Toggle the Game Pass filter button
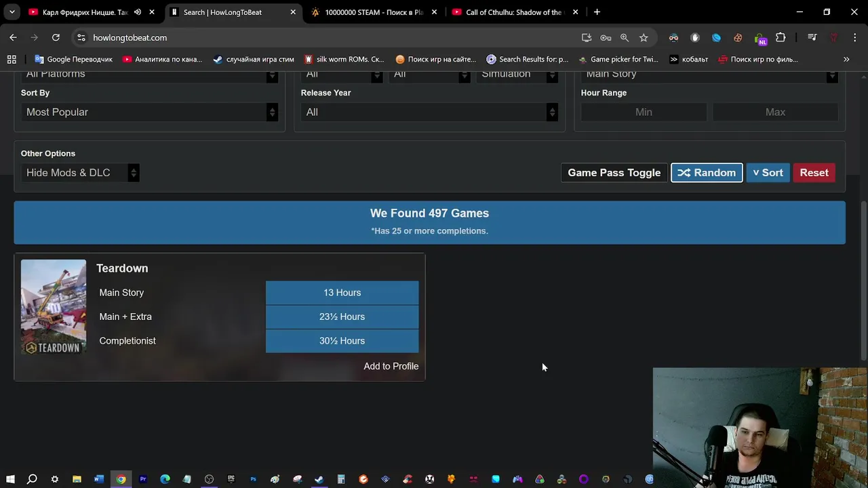 [x=614, y=173]
